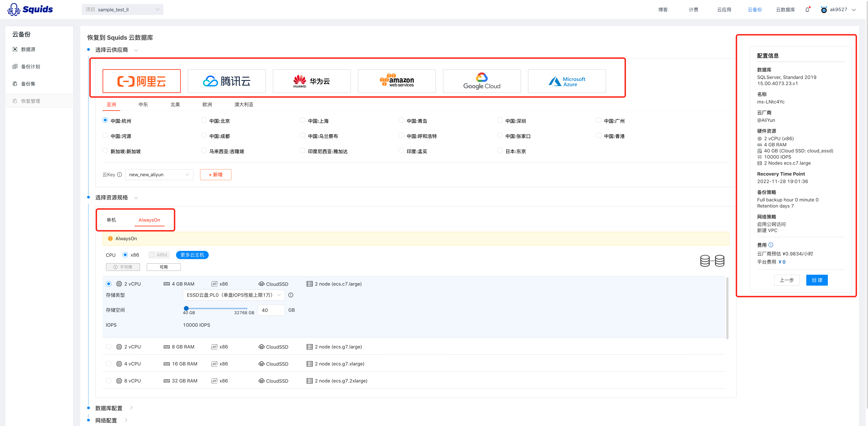Switch to the 欧洲 region tab

[207, 105]
